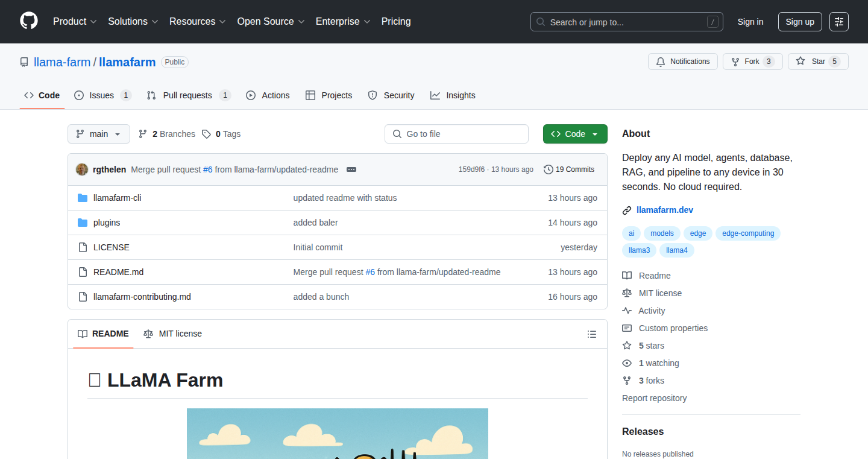868x459 pixels.
Task: Open the llama-farm owner link
Action: click(62, 62)
